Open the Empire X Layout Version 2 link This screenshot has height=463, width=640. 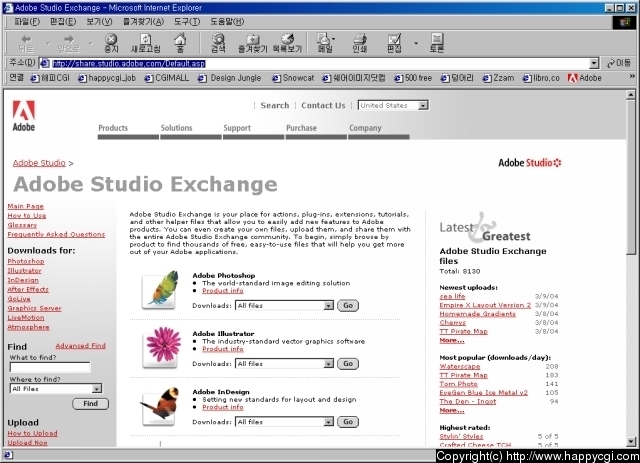tap(485, 305)
